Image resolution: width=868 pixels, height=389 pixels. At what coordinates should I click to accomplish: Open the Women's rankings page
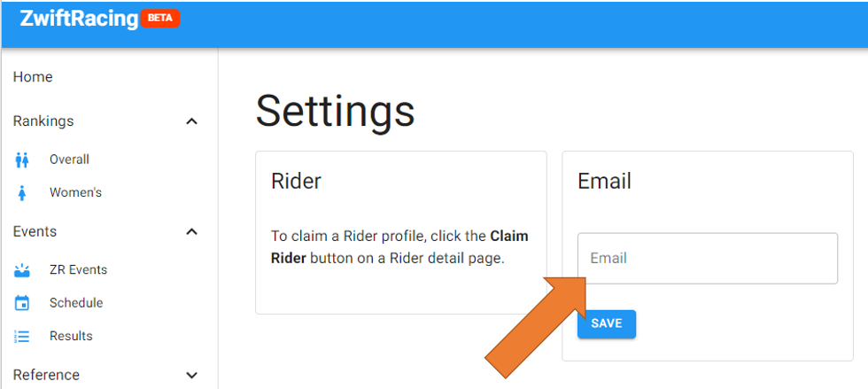coord(75,192)
